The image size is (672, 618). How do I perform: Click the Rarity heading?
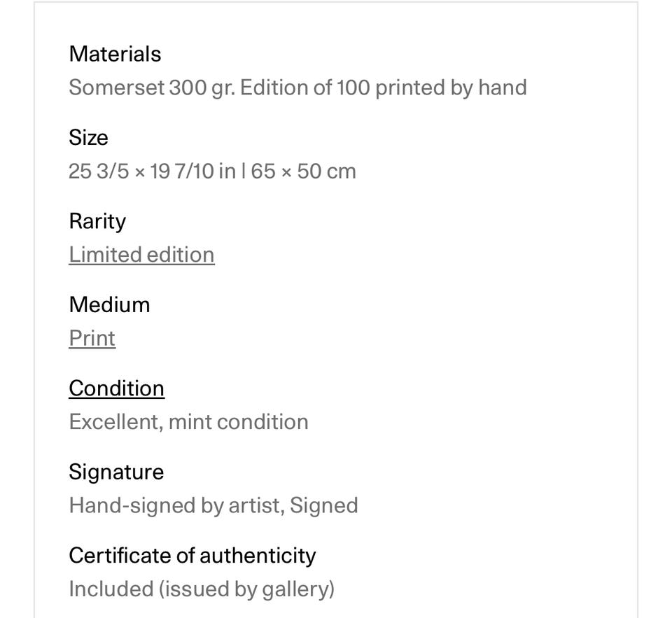[97, 221]
